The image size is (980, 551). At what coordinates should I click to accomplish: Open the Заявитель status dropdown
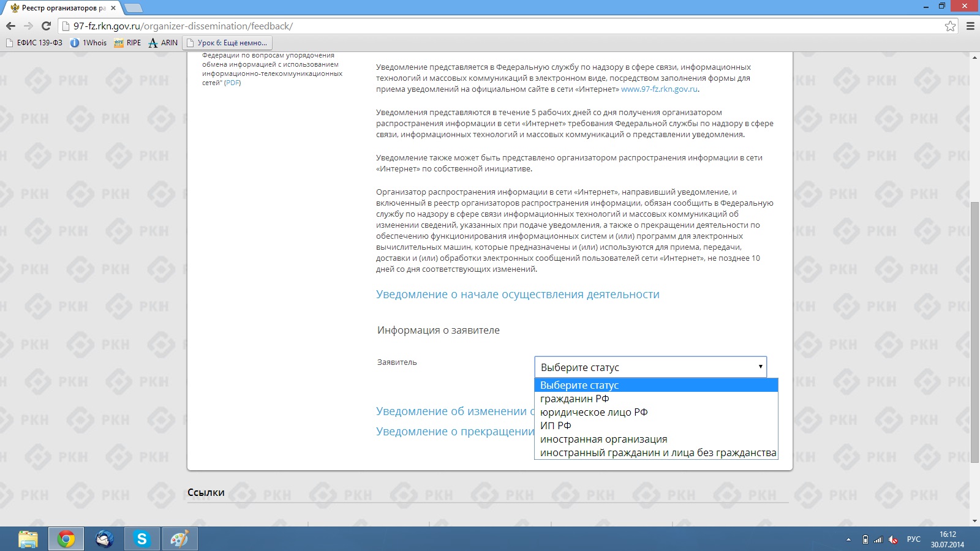(650, 367)
